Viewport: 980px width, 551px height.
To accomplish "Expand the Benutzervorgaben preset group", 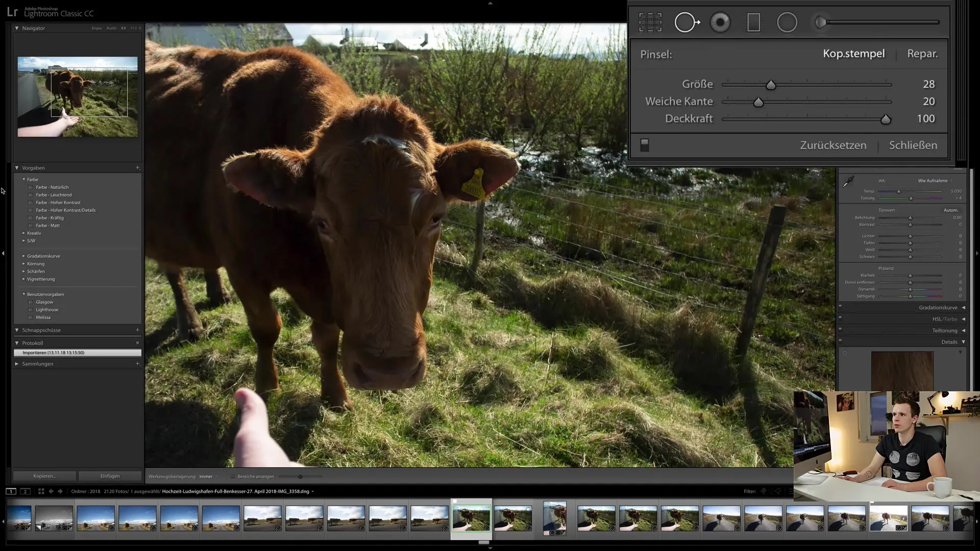I will coord(23,294).
